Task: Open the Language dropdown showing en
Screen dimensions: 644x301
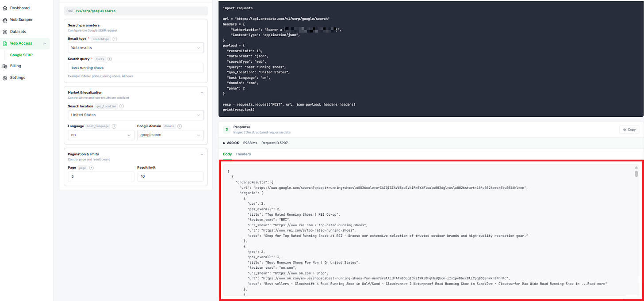Action: (101, 135)
